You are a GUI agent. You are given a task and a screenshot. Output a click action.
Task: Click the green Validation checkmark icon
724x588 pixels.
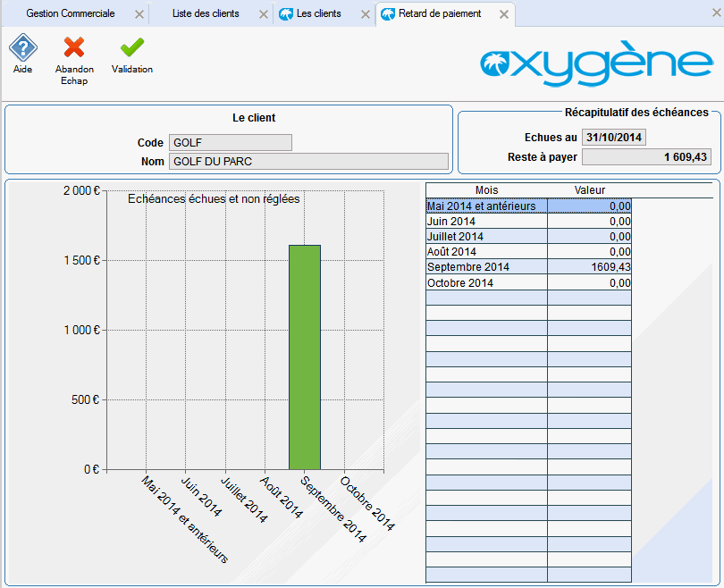click(132, 47)
